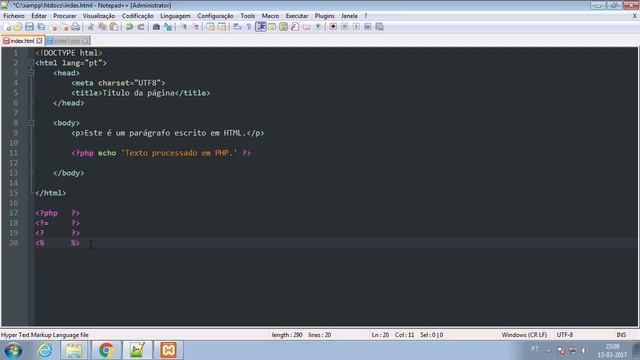Save the recorded macro toolbar icon
Screen dimensions: 640x360
380,27
